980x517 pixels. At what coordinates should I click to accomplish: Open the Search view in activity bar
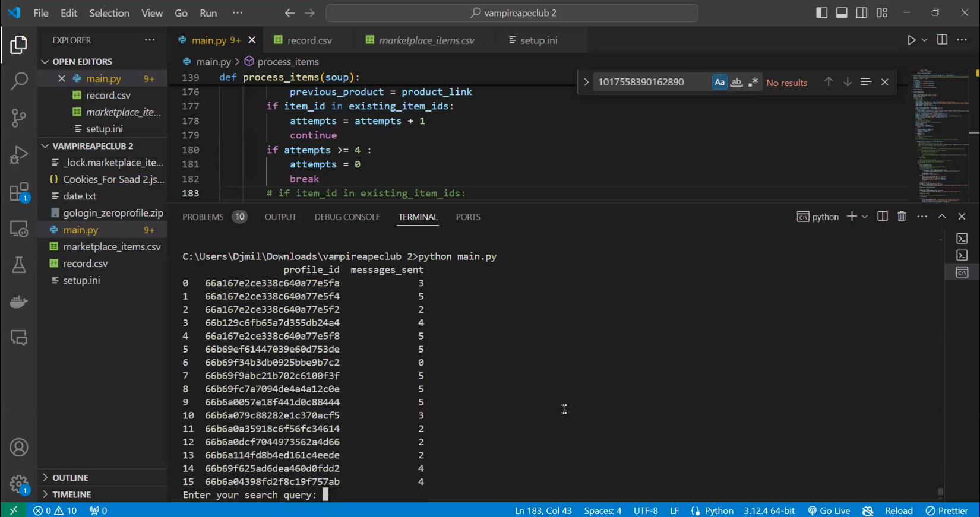coord(19,81)
